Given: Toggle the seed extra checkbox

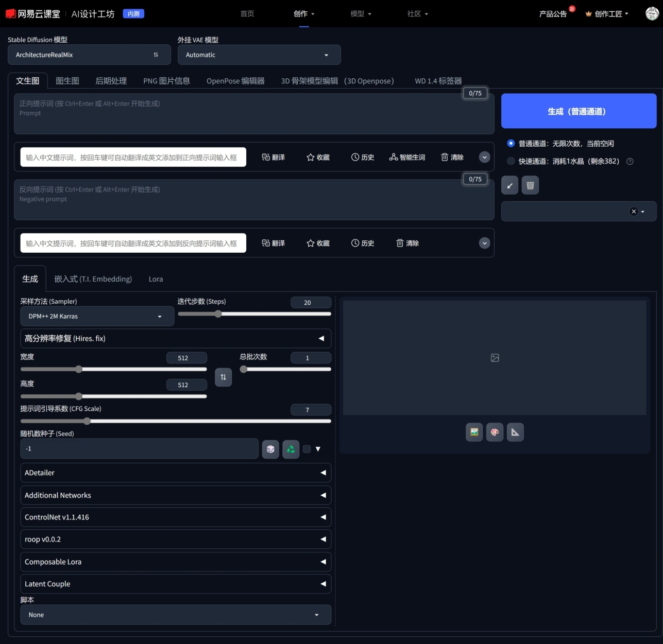Looking at the screenshot, I should click(x=307, y=449).
